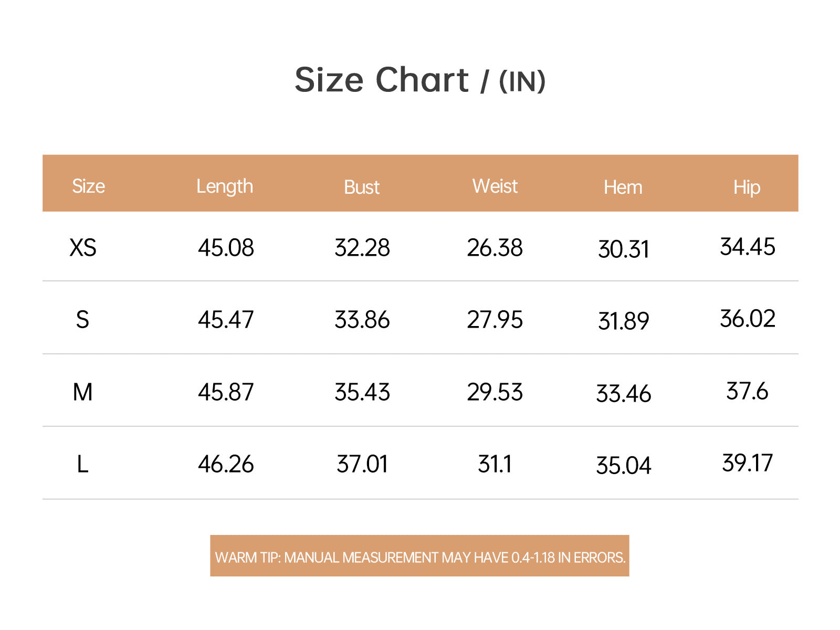840x630 pixels.
Task: Click the Bust column header
Action: pos(361,187)
